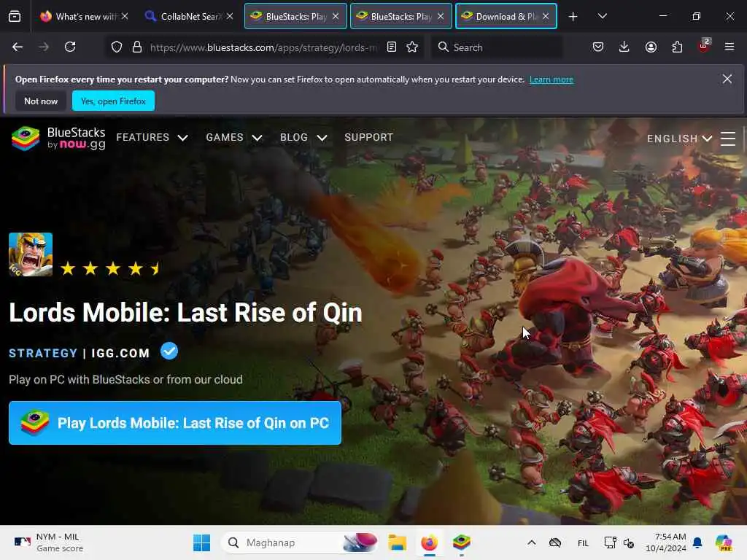Open the ENGLISH language dropdown
This screenshot has height=560, width=747.
coord(679,139)
